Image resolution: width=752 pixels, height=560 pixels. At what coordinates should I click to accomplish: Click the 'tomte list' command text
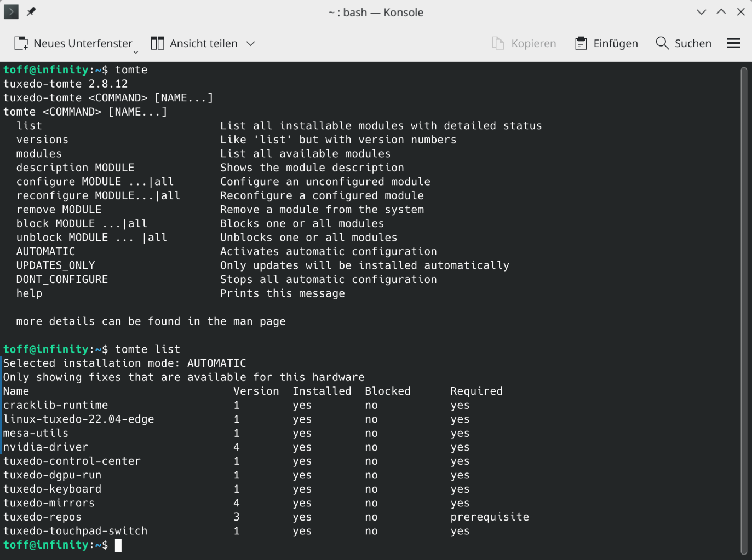tap(147, 349)
